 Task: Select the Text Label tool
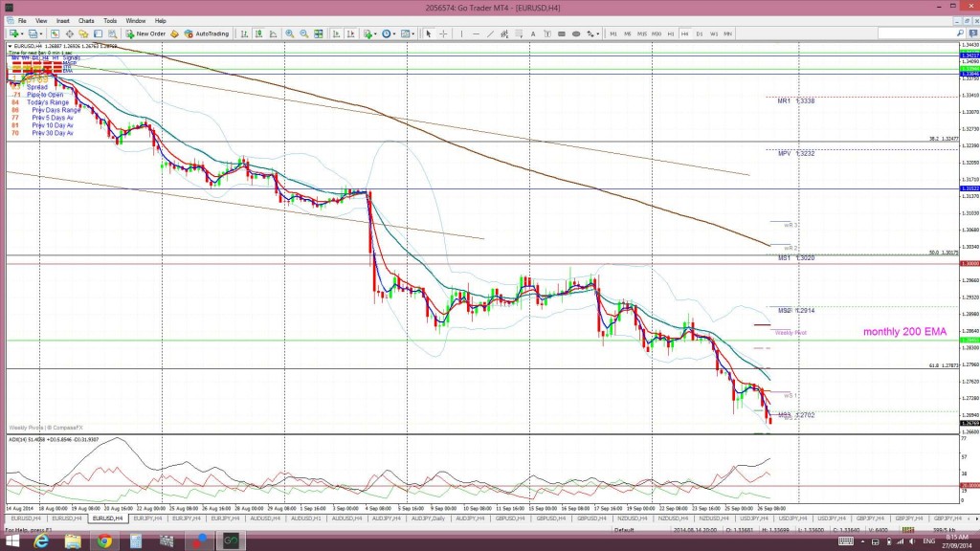pos(547,33)
